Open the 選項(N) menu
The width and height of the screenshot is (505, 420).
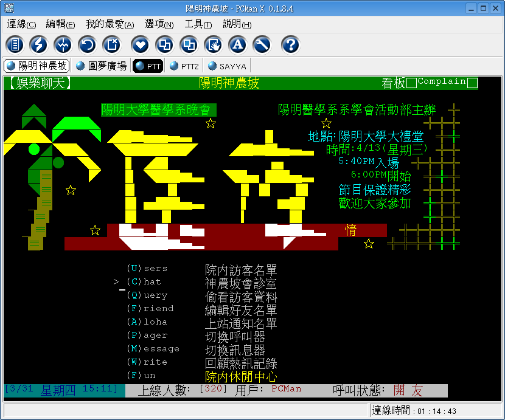[x=159, y=24]
